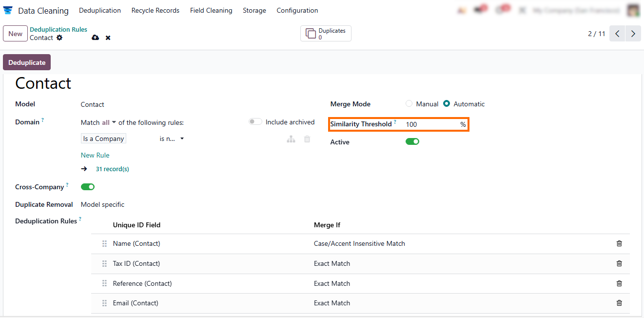Image resolution: width=644 pixels, height=318 pixels.
Task: Click the gear icon next to Contact
Action: click(59, 38)
